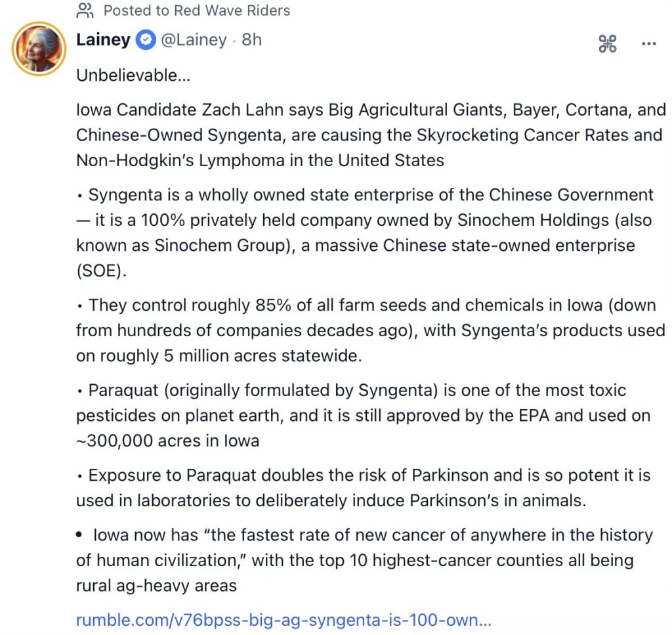Click the 8h post timestamp
The height and width of the screenshot is (635, 672).
tap(251, 40)
